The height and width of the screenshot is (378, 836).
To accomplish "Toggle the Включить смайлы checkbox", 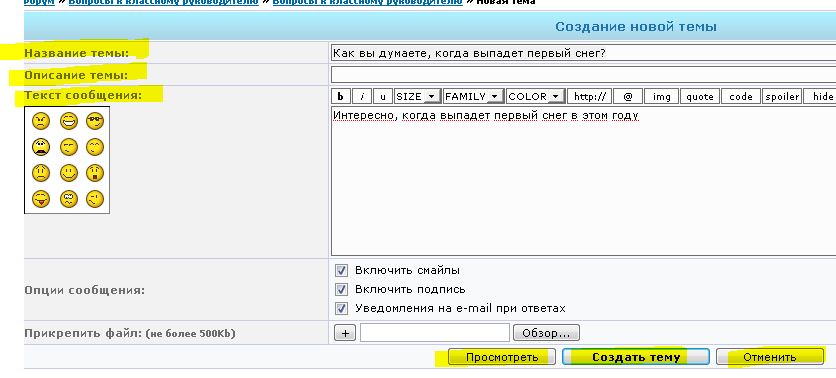I will pyautogui.click(x=341, y=271).
